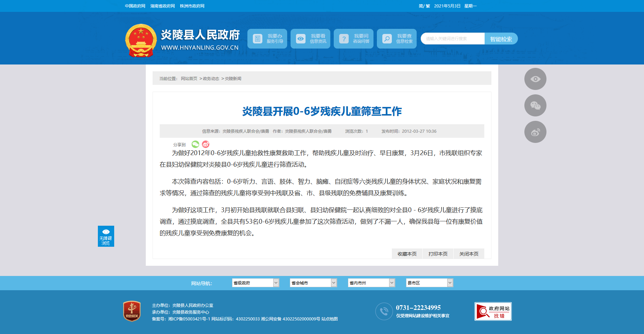Click 打印本页 to print the page
644x334 pixels.
438,254
